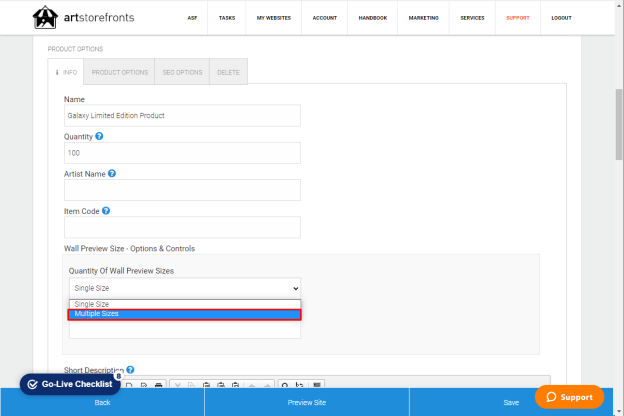Click the Preview Site button

click(307, 402)
